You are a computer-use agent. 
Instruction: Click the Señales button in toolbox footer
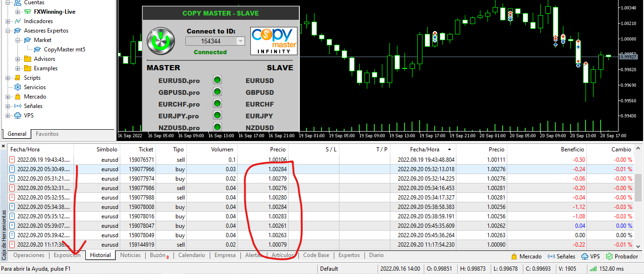click(x=561, y=257)
